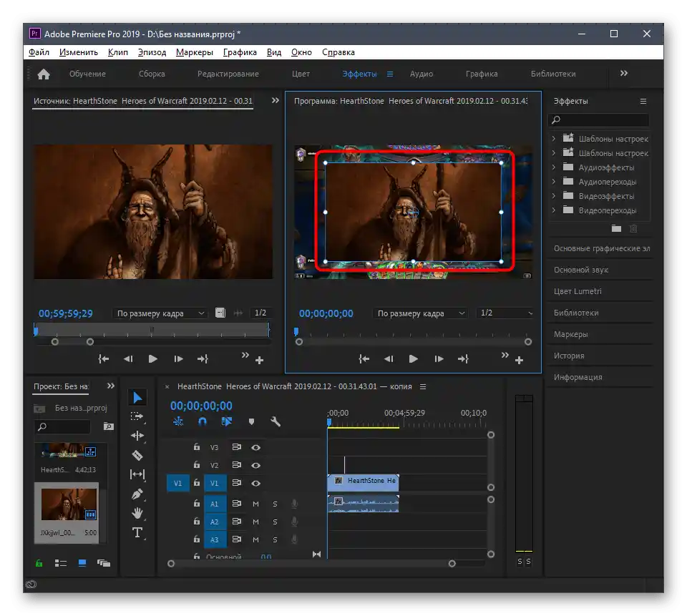Select the Slip tool
Screen dimensions: 687x616
[x=137, y=474]
